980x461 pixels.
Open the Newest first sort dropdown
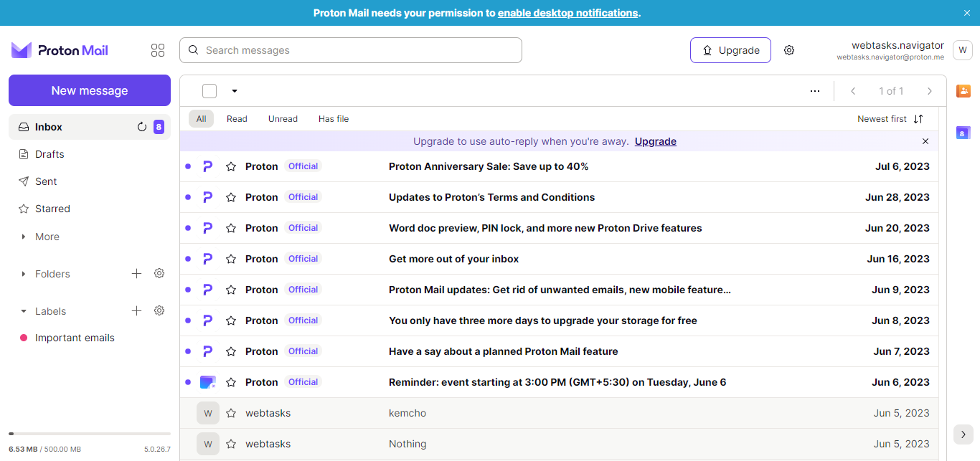tap(890, 119)
